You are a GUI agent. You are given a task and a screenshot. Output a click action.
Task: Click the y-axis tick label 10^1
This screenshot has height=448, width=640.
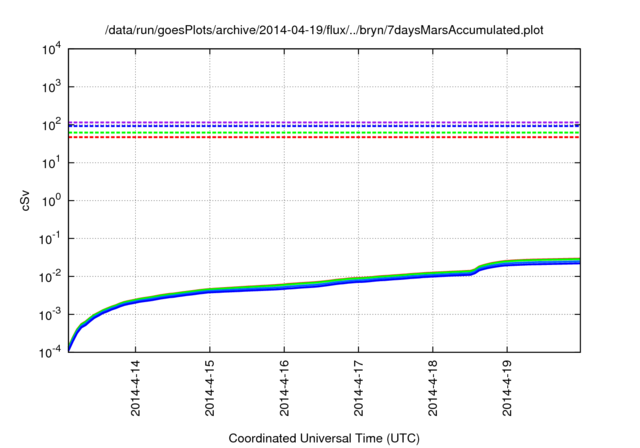coord(51,163)
